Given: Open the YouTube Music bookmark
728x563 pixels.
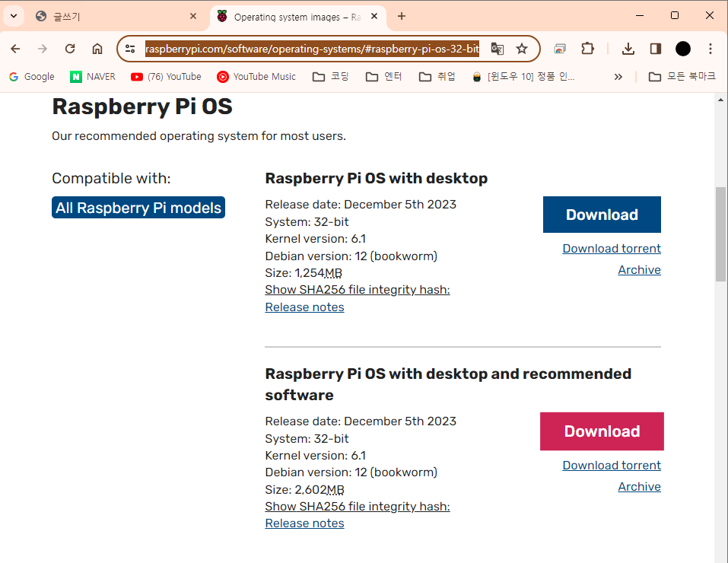Looking at the screenshot, I should click(256, 77).
